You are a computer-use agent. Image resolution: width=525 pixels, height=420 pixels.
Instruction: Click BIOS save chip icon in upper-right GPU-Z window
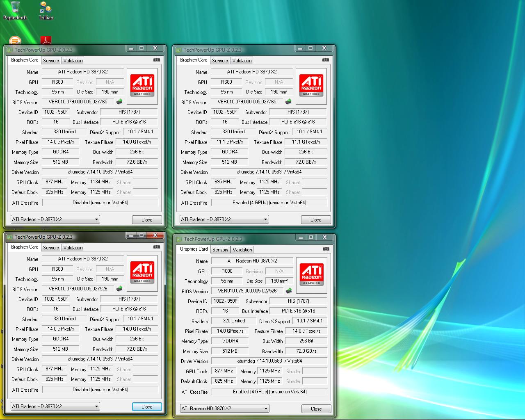(x=288, y=102)
